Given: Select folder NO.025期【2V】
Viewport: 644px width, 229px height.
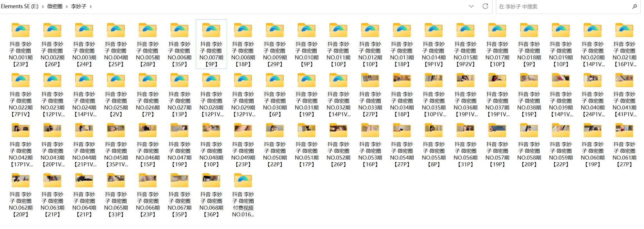Looking at the screenshot, I should pos(116,95).
